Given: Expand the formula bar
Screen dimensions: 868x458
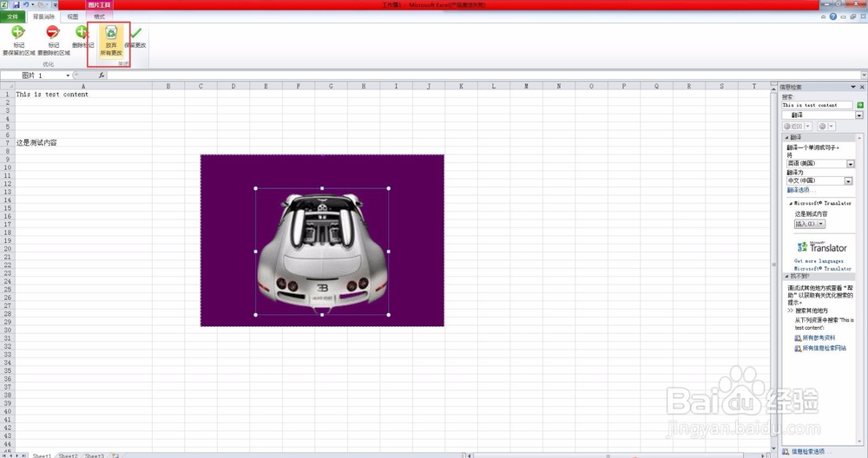Looking at the screenshot, I should pyautogui.click(x=864, y=75).
